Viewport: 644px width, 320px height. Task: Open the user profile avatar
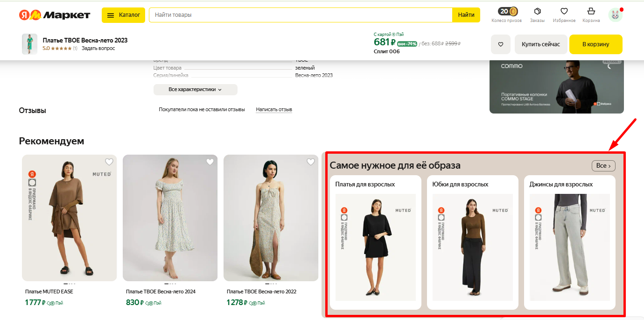616,15
